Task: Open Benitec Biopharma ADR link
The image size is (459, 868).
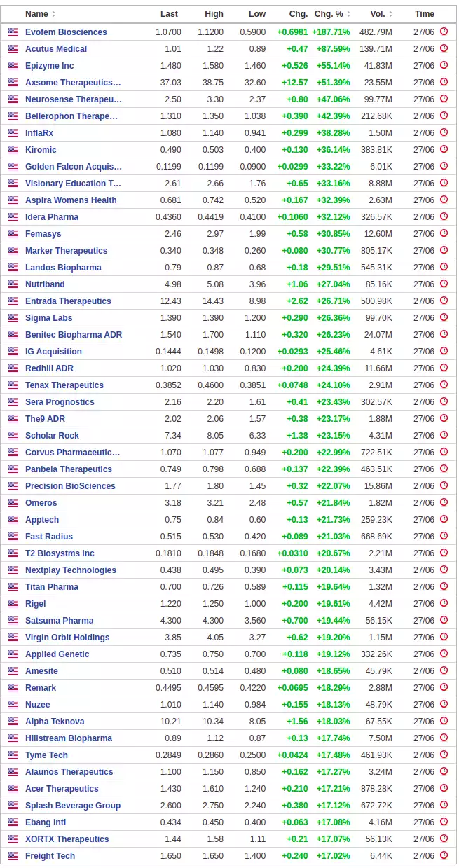Action: pyautogui.click(x=74, y=335)
